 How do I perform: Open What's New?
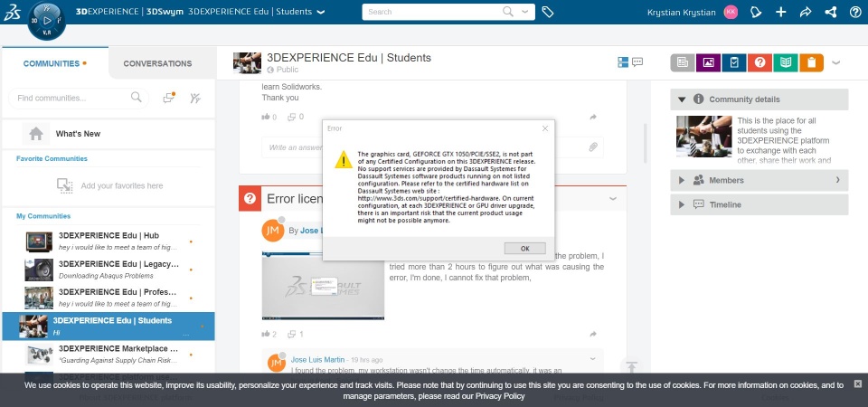click(x=78, y=134)
